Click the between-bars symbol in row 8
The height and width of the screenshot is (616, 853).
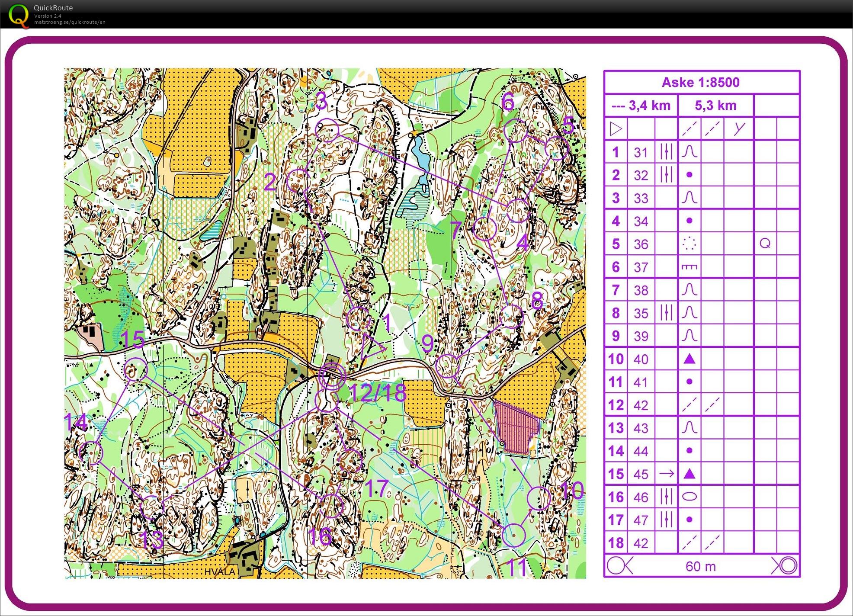point(666,313)
